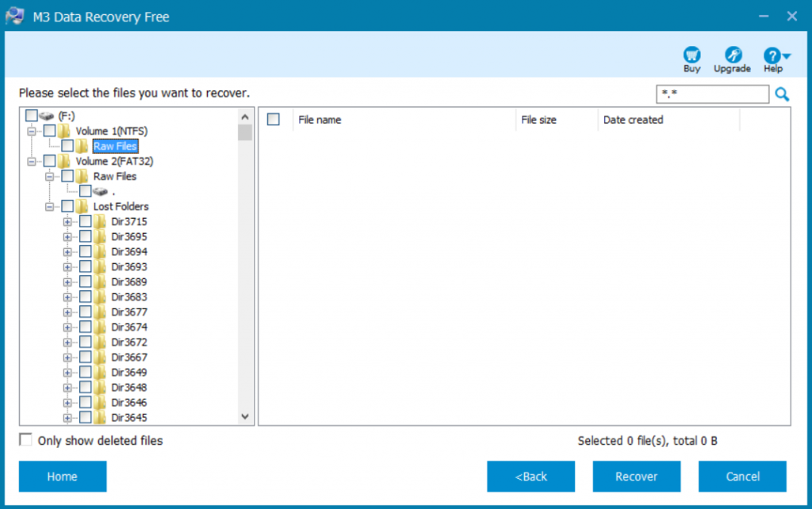This screenshot has height=509, width=812.
Task: Expand the Dir3715 folder node
Action: [x=67, y=222]
